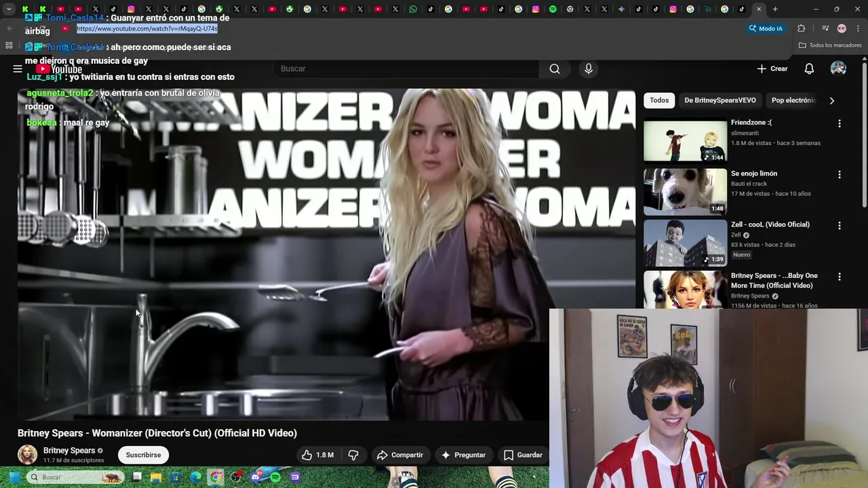Open the Britney Spears channel name link
The image size is (868, 488).
[x=69, y=450]
